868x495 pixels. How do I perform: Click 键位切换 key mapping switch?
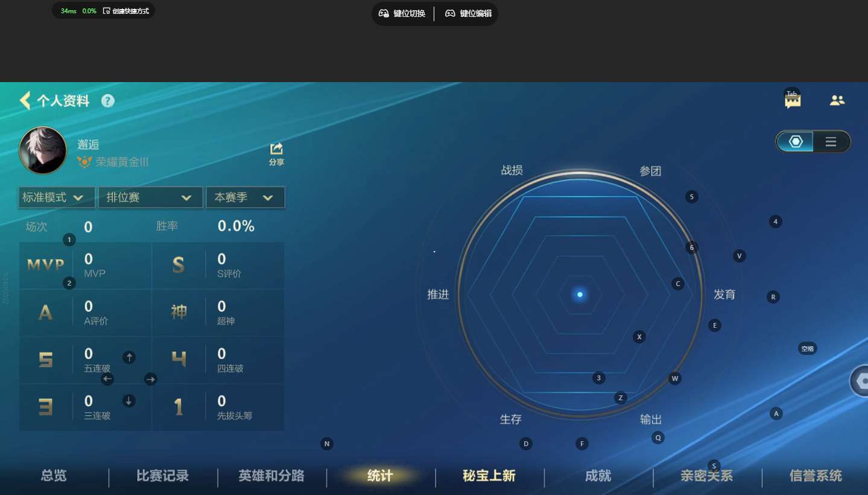402,13
